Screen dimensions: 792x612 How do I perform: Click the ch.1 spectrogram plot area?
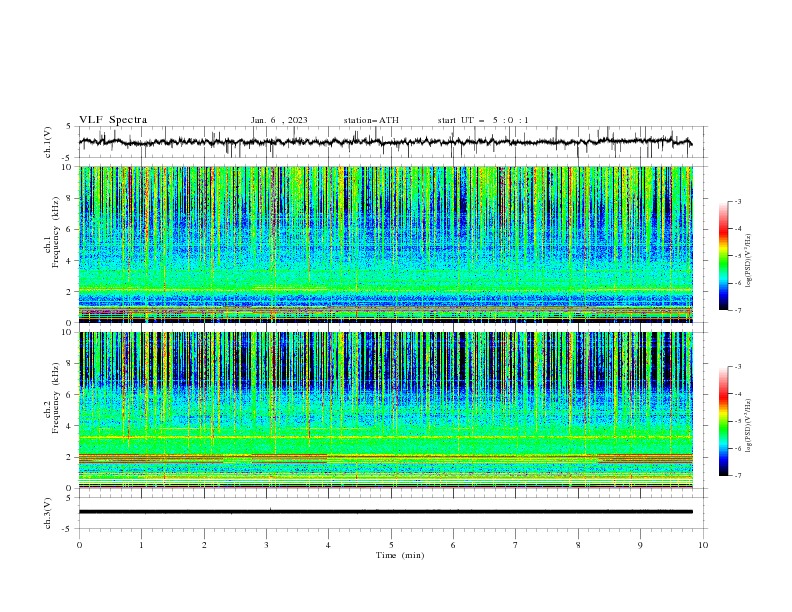click(x=386, y=244)
